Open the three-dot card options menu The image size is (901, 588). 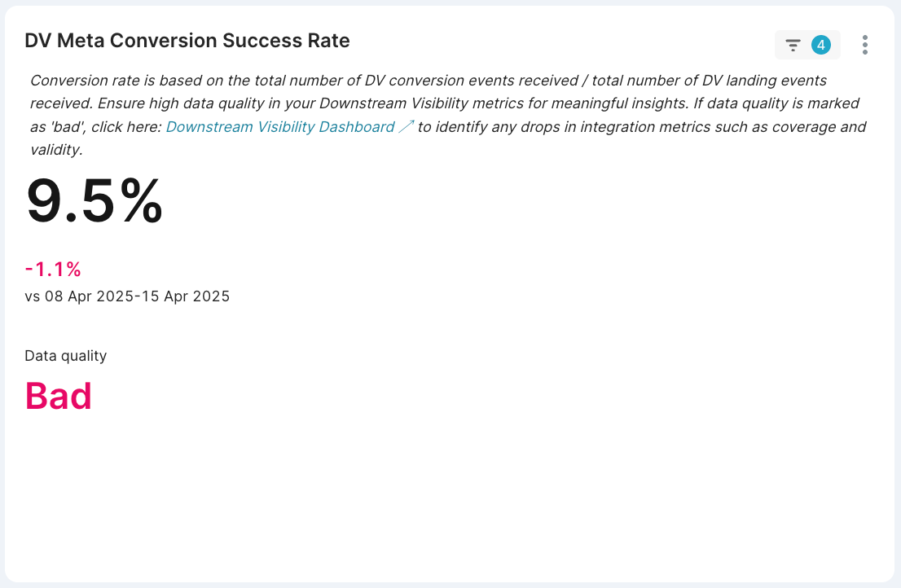(865, 45)
